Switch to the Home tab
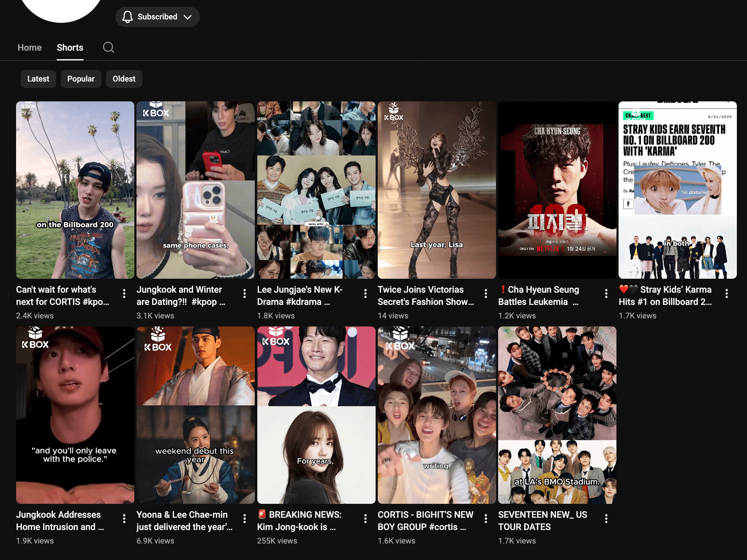 [30, 48]
